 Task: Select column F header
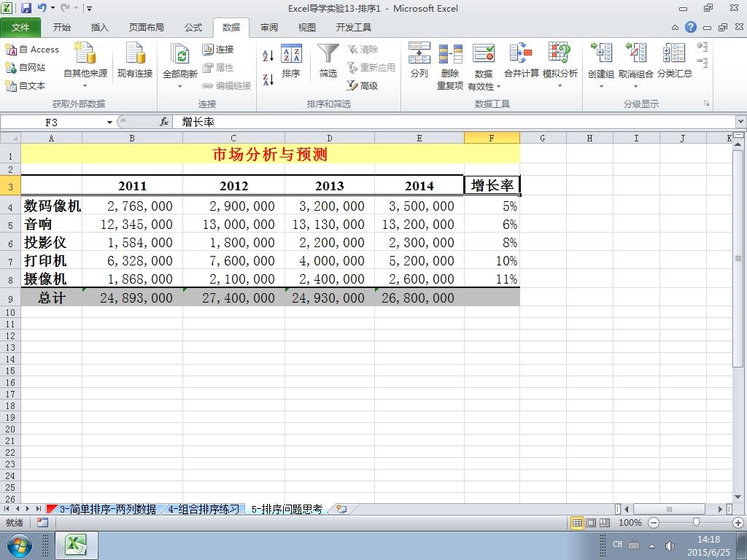[x=492, y=138]
